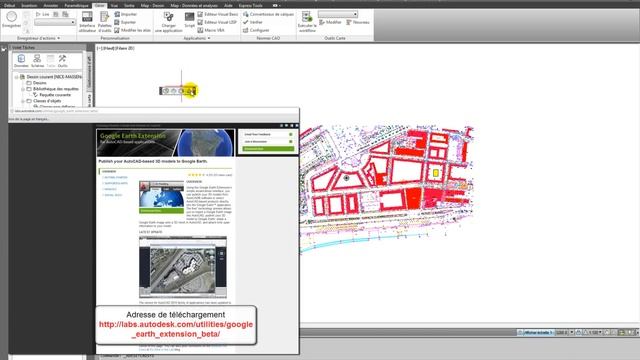Click Modifier in Outils Carte

tap(330, 22)
